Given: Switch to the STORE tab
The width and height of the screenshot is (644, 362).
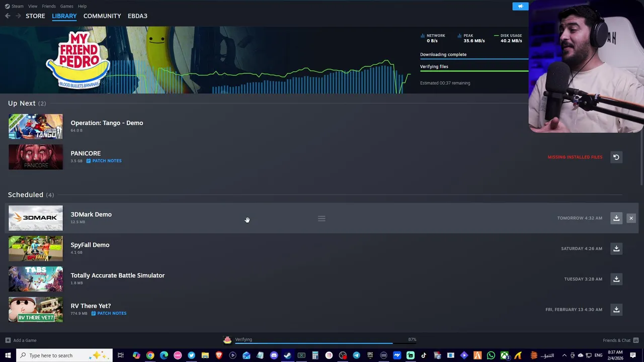Looking at the screenshot, I should coord(35,16).
